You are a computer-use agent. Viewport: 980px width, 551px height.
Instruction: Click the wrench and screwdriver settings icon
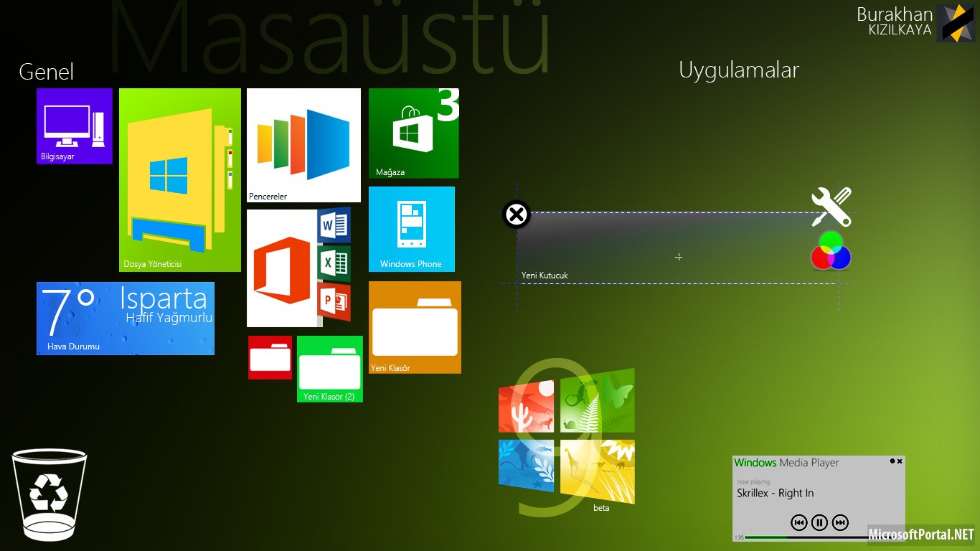(831, 207)
